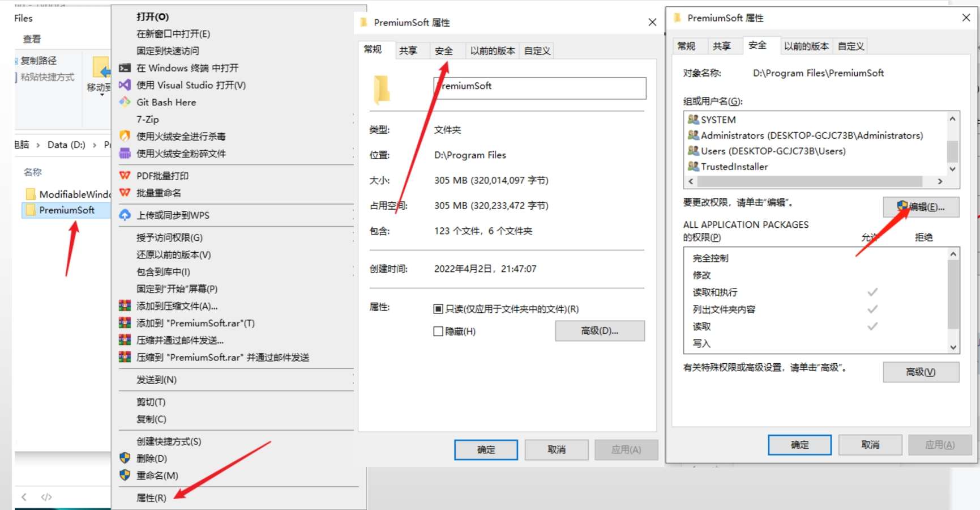Viewport: 980px width, 510px height.
Task: Click the 移动到 folder icon in Explorer ribbon
Action: 101,69
